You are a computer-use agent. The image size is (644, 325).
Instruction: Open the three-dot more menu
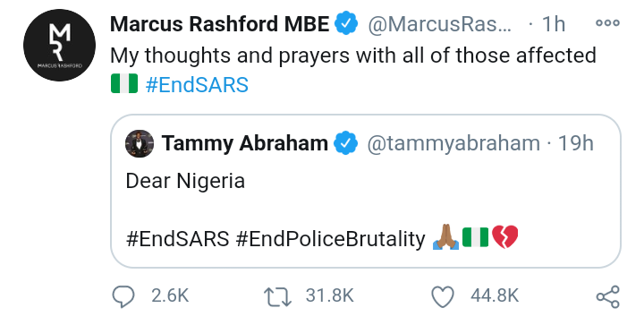(x=608, y=23)
